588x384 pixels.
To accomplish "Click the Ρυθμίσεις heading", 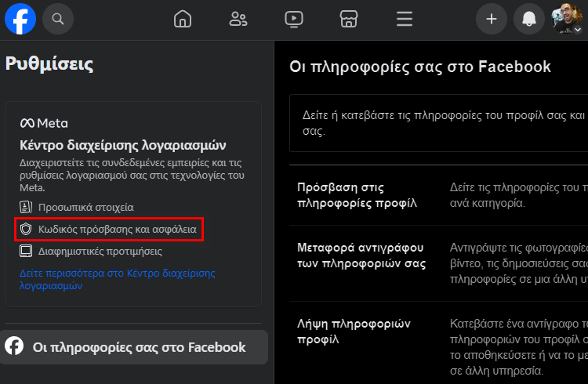I will tap(49, 63).
